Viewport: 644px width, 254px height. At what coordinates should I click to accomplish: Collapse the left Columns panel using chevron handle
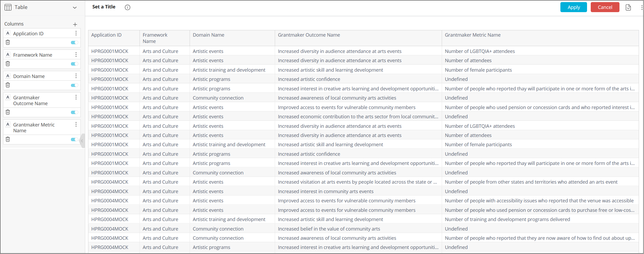click(x=82, y=141)
